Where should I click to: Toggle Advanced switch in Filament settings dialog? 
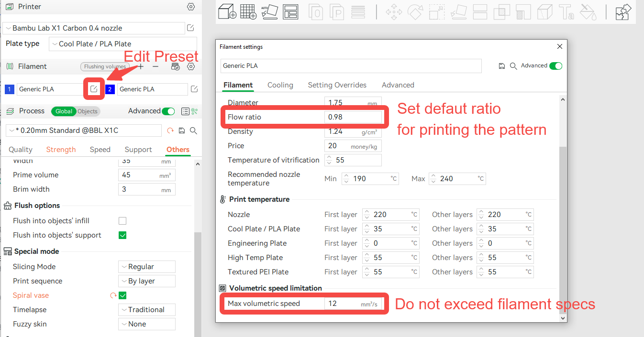coord(556,66)
